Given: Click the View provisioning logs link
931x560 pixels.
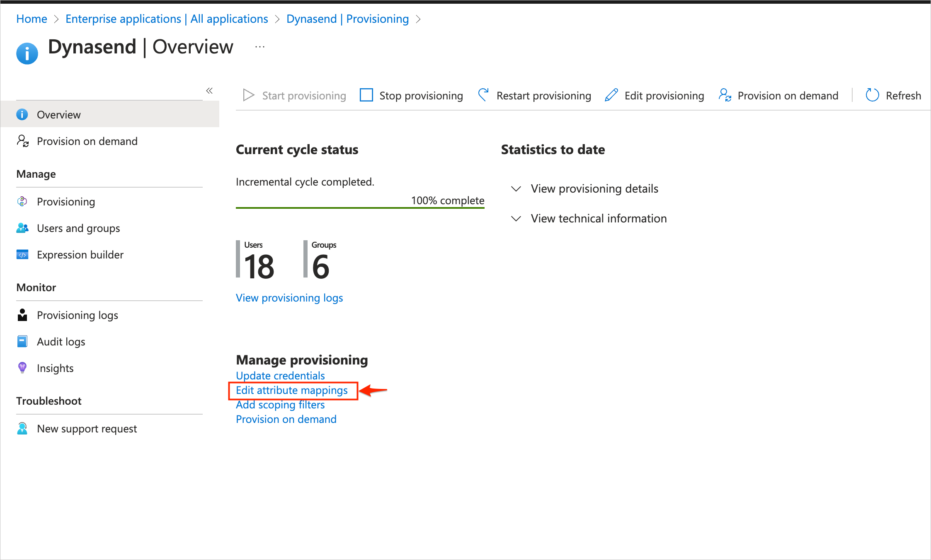Looking at the screenshot, I should [289, 298].
